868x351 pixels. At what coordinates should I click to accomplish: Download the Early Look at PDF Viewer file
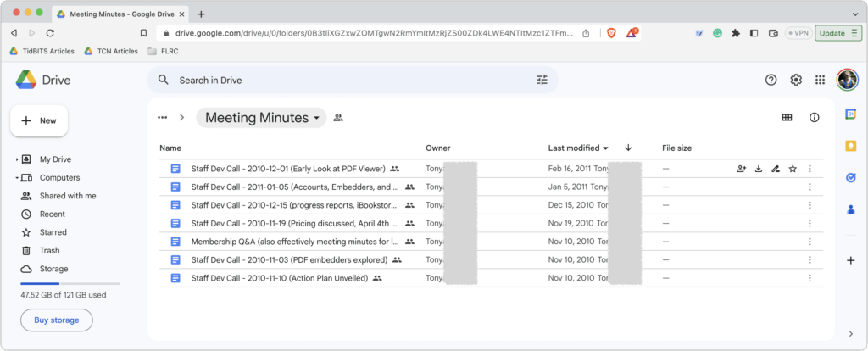click(x=759, y=169)
